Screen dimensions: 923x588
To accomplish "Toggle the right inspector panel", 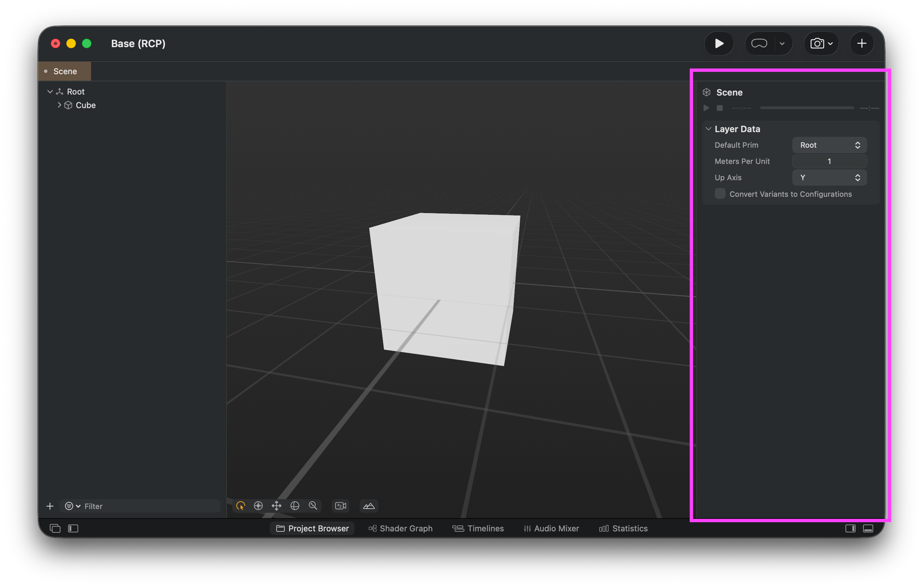I will click(850, 528).
